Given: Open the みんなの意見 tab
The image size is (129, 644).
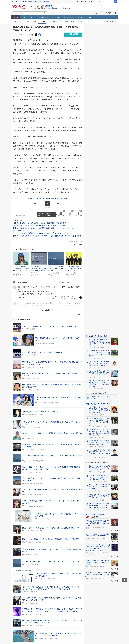Looking at the screenshot, I should pos(69,17).
